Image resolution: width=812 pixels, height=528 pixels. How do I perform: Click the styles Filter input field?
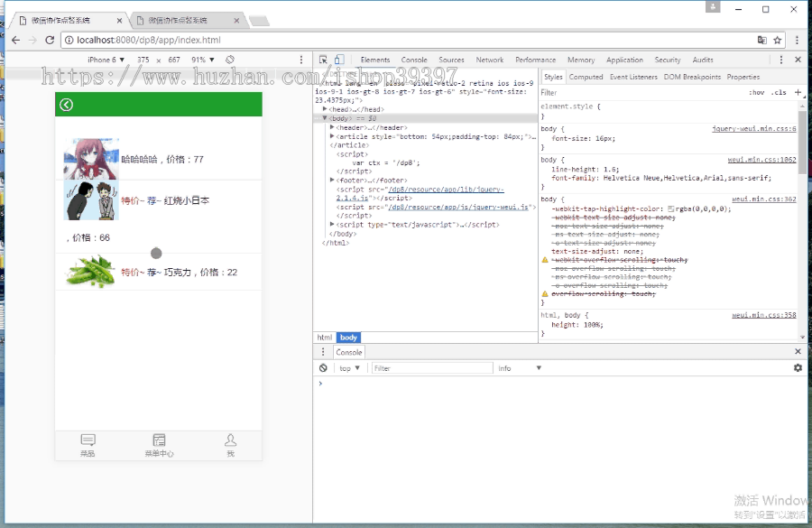pos(641,92)
